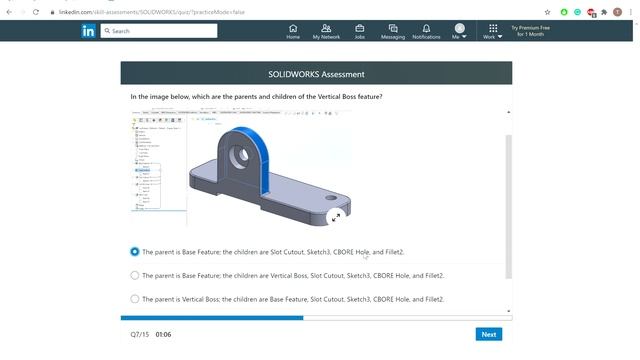The height and width of the screenshot is (360, 640).
Task: Expand the Work apps grid menu
Action: (x=493, y=31)
